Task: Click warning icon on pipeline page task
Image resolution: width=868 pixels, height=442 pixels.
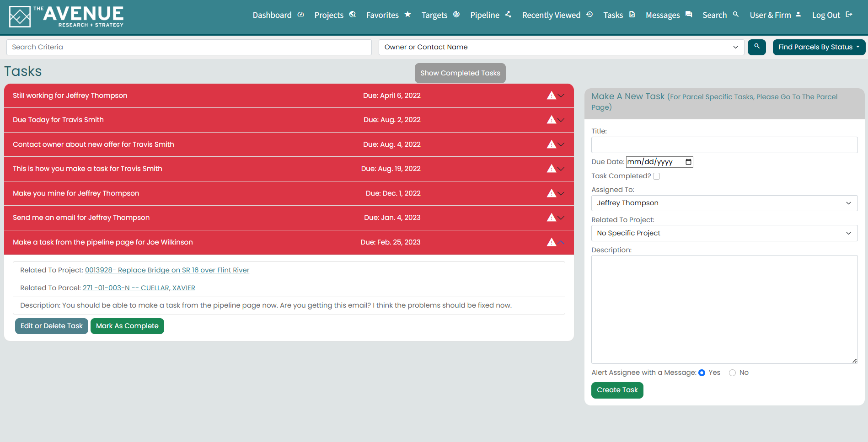Action: pos(552,242)
